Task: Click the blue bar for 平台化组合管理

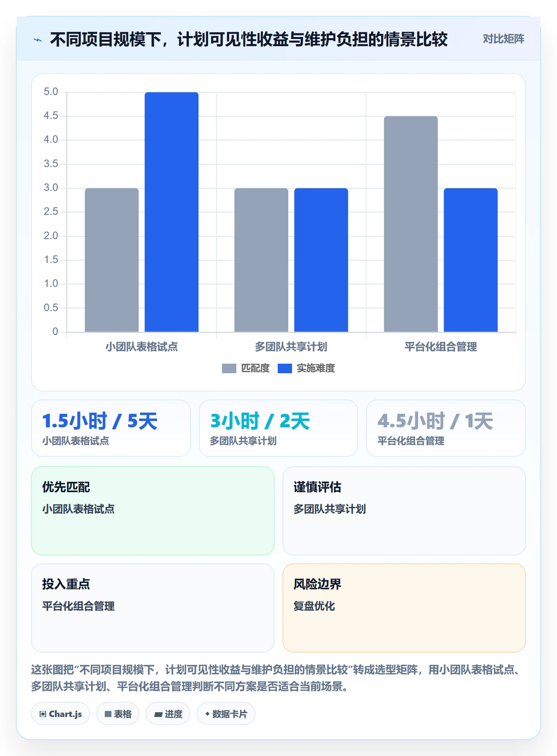Action: (x=471, y=260)
